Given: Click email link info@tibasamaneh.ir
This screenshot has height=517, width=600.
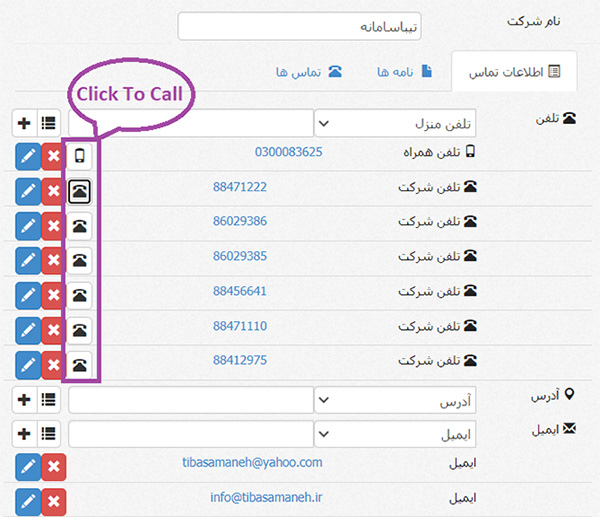Looking at the screenshot, I should [266, 497].
